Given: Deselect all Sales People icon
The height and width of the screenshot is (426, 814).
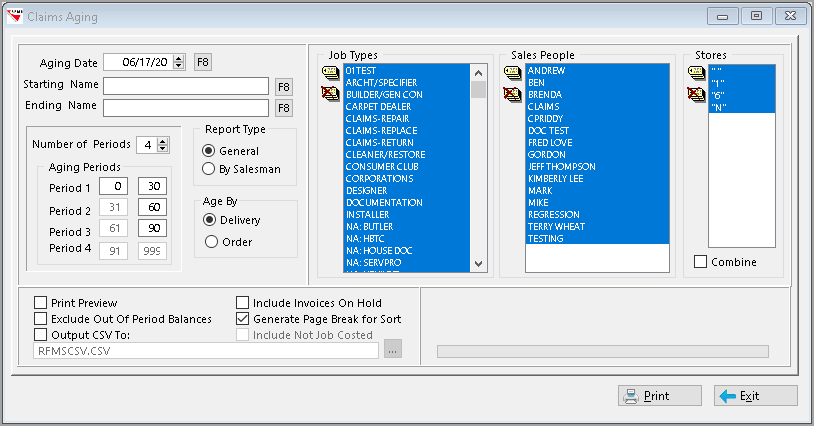Looking at the screenshot, I should 512,94.
